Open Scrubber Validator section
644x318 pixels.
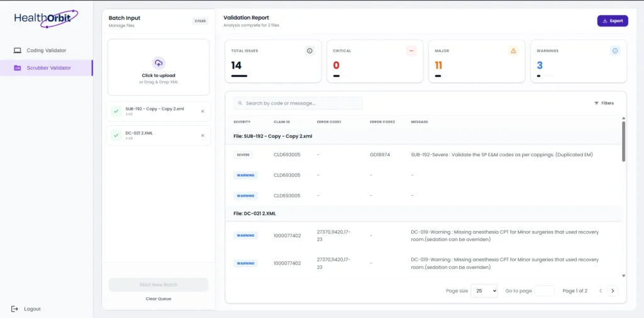[x=47, y=68]
